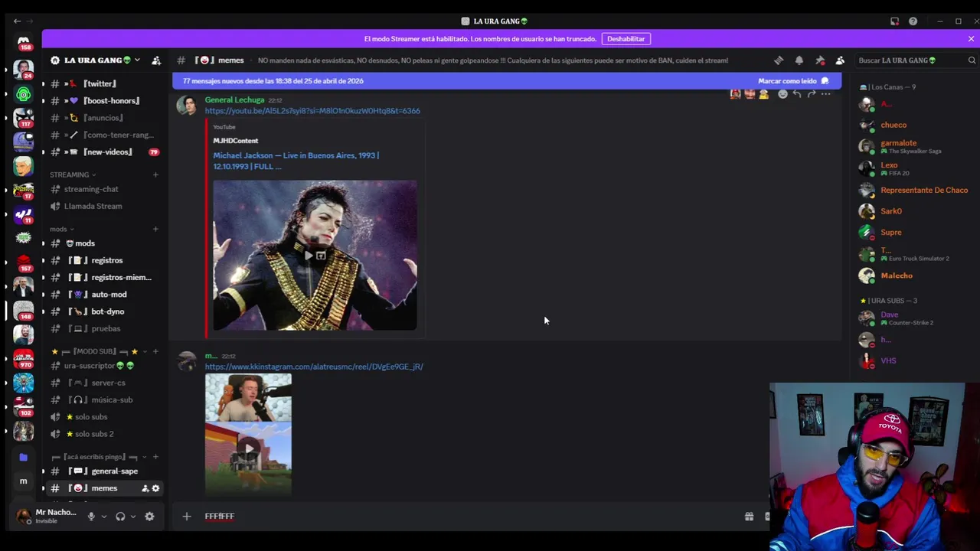Open Michael Jackson Live in Buenos Aires title link
Image resolution: width=980 pixels, height=551 pixels.
tap(296, 161)
